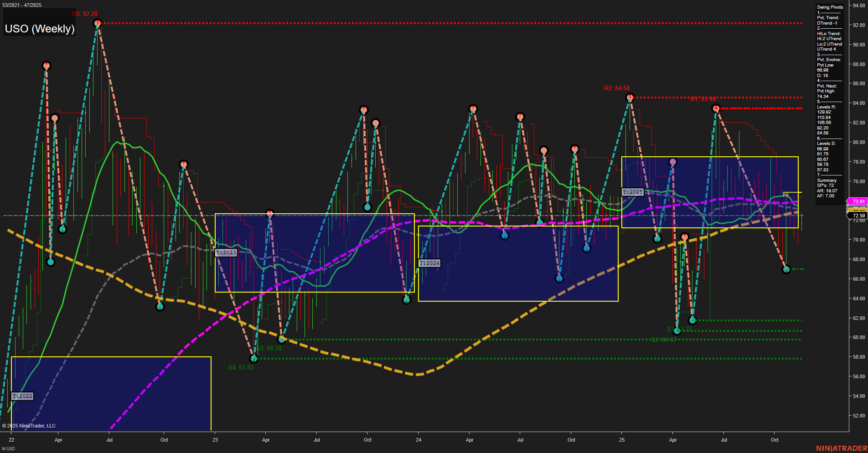
Task: Click the Oct label on the time axis
Action: [164, 440]
